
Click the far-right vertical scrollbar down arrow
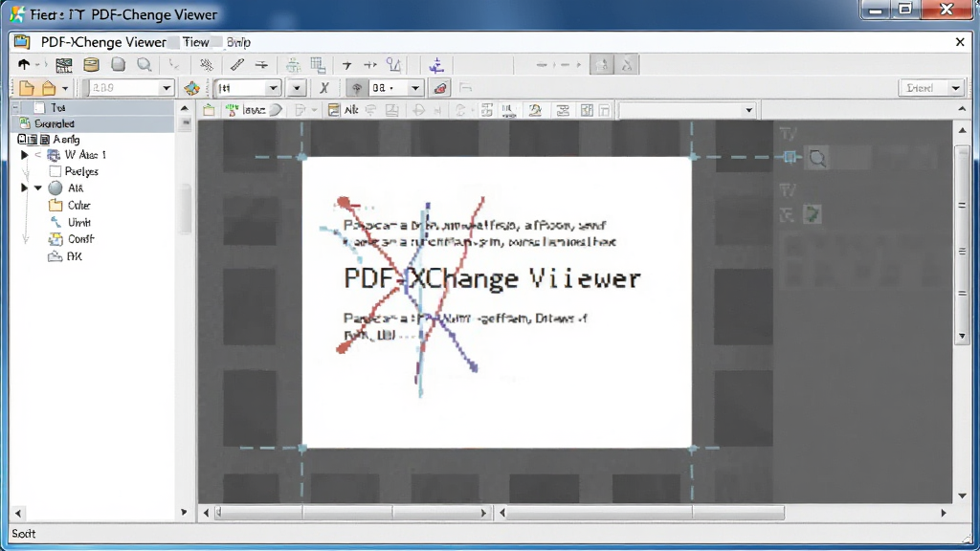[963, 496]
